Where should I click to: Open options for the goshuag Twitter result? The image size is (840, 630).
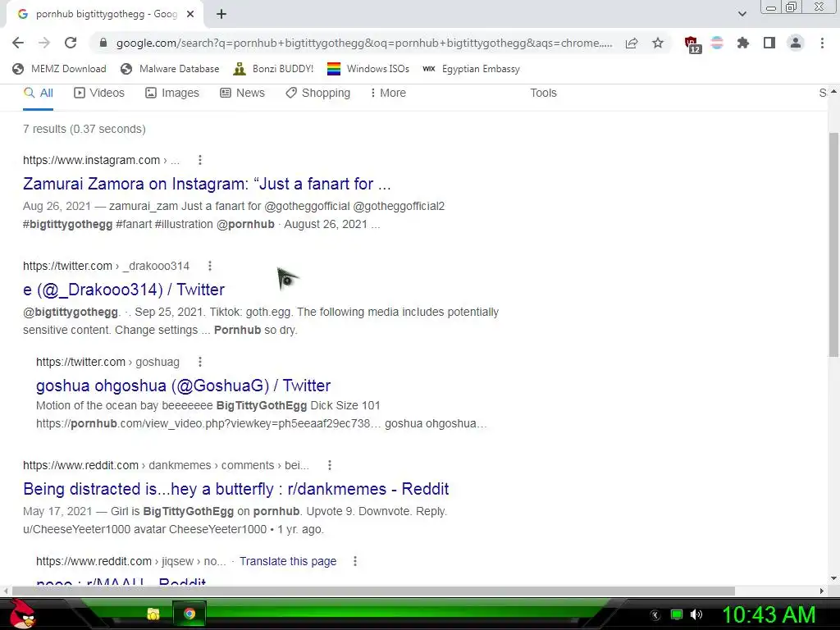tap(200, 362)
